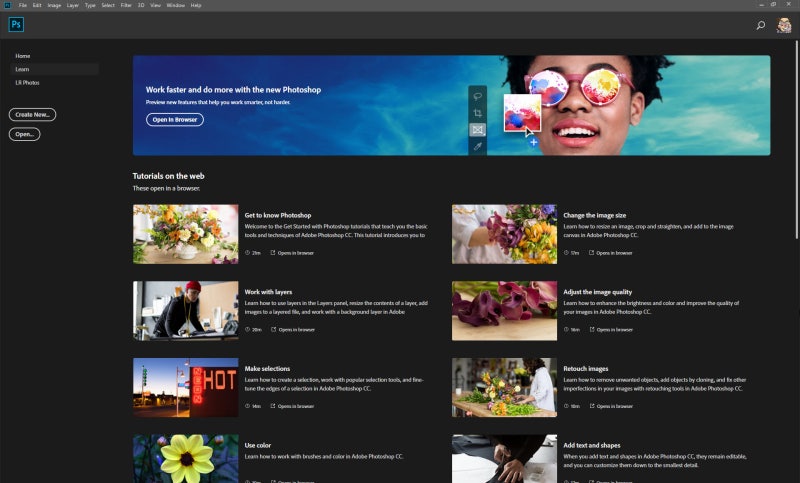Open the search magnifier icon
The image size is (800, 483).
(x=761, y=25)
